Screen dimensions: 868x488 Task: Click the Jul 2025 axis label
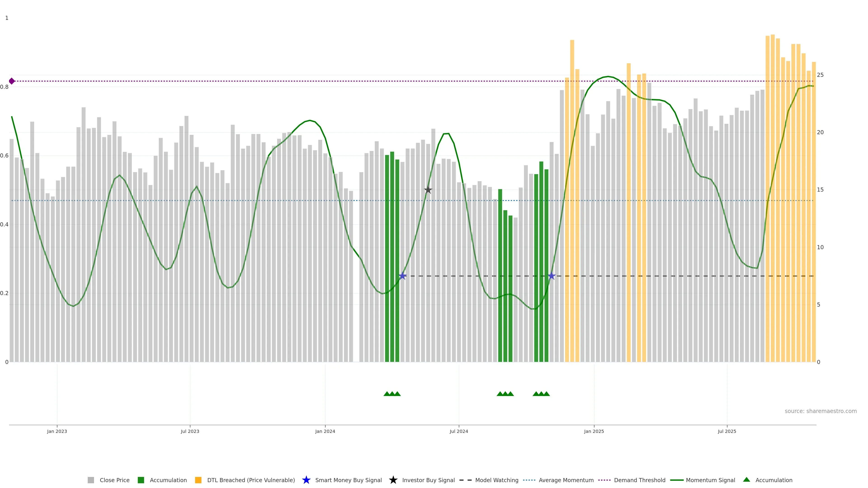pyautogui.click(x=727, y=431)
